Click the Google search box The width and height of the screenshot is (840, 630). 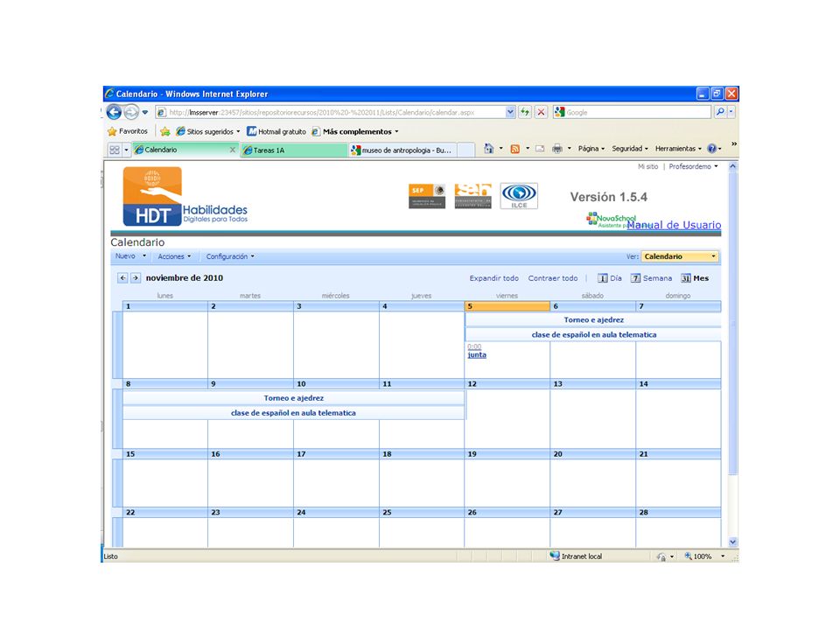632,113
